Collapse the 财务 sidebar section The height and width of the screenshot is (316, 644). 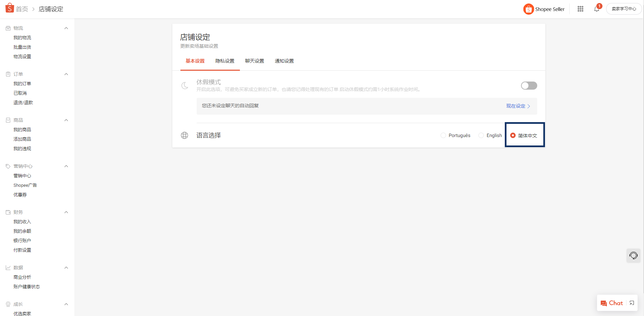pos(66,212)
